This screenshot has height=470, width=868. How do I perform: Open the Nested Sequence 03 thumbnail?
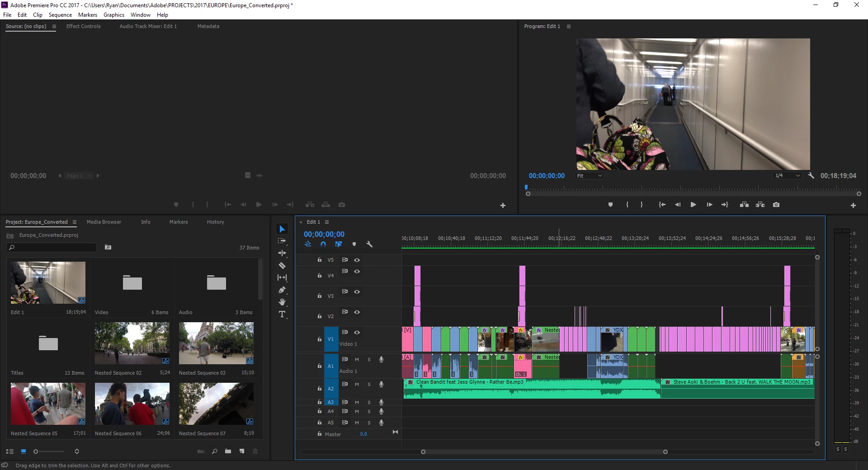pyautogui.click(x=216, y=343)
